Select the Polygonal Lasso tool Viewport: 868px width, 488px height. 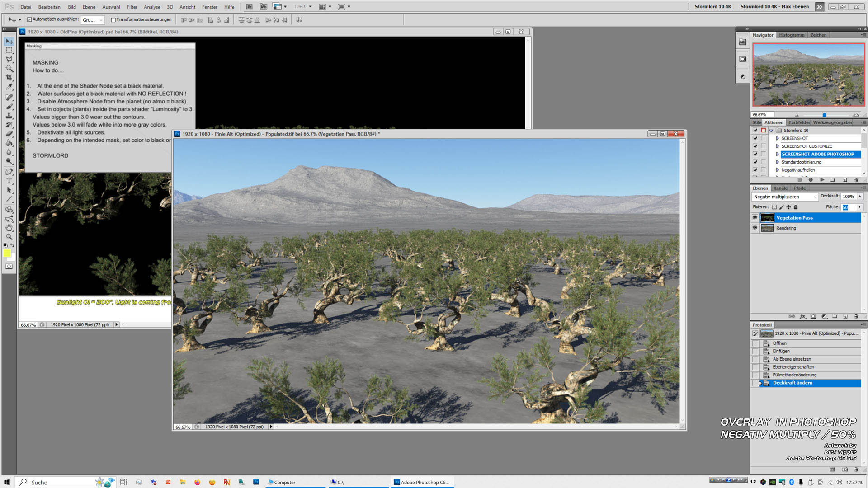click(9, 59)
